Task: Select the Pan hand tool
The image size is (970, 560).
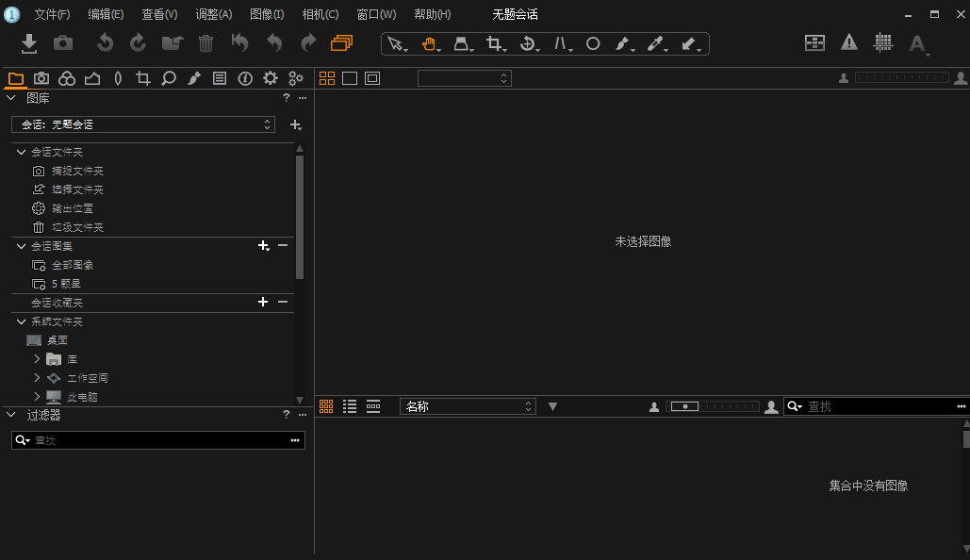Action: coord(429,44)
